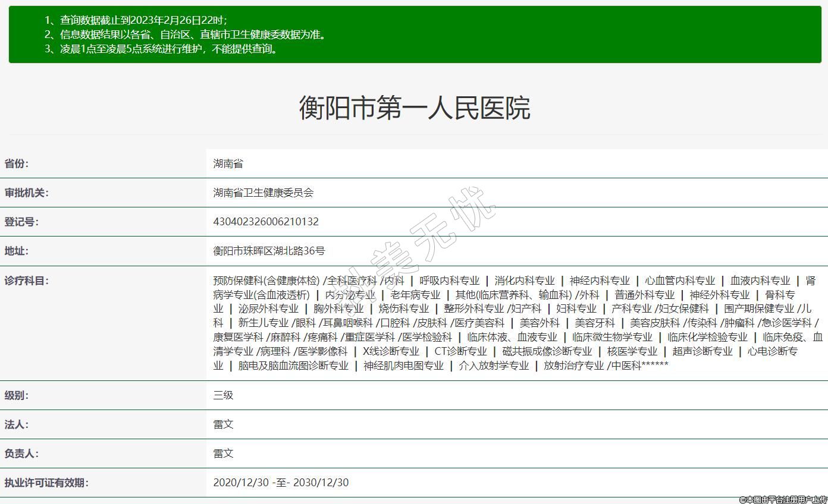Click the hospital title 衡阳市第一人民医院
Screen dimensions: 828x504
(414, 108)
